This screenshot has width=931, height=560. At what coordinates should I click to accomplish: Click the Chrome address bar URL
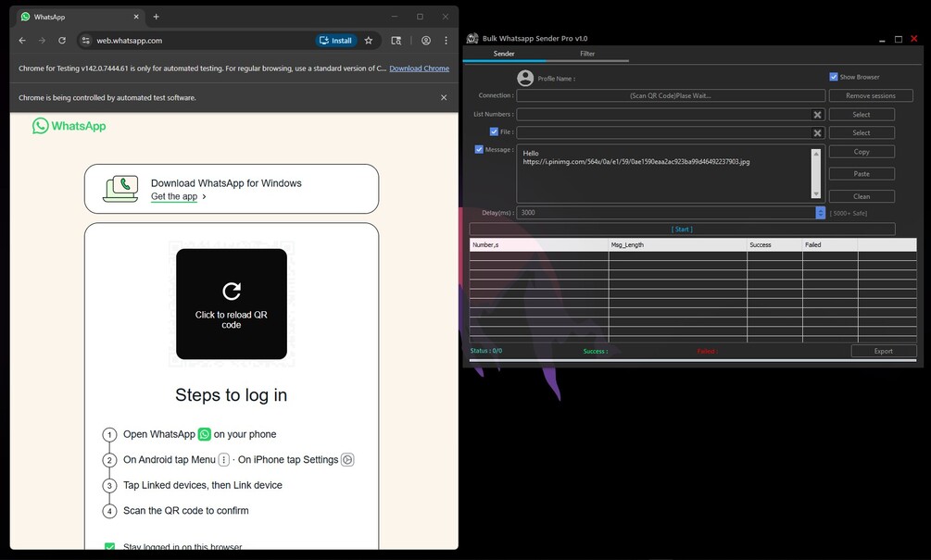(x=130, y=41)
